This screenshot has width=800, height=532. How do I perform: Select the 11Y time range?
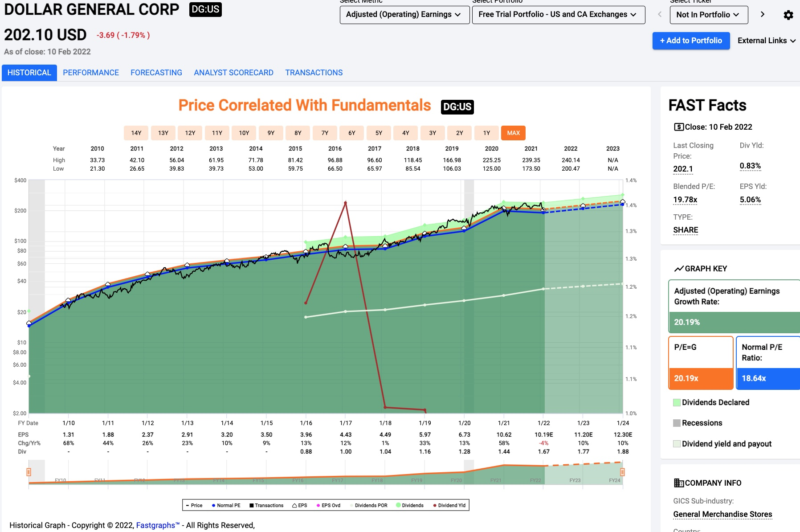tap(217, 133)
